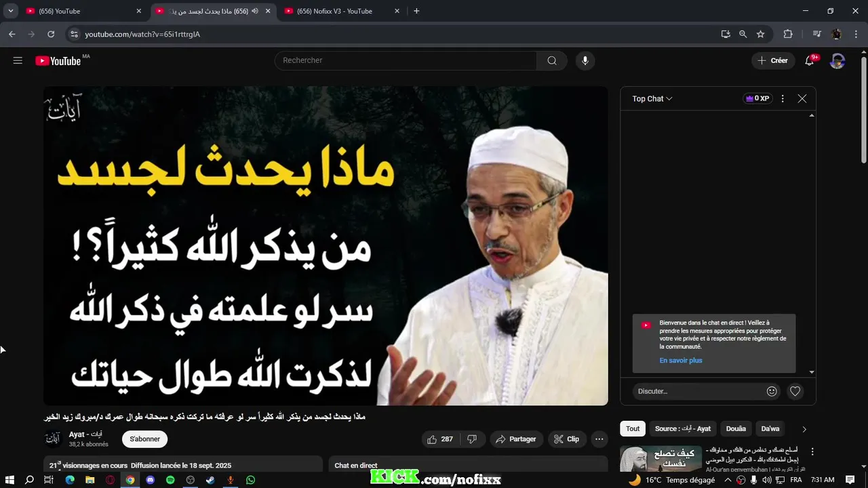868x488 pixels.
Task: Bookmark this page with the star
Action: point(760,34)
